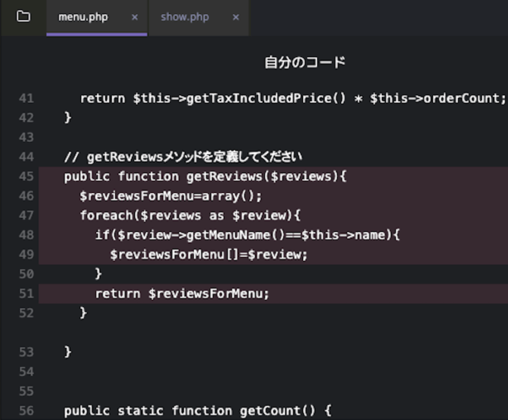Click the public function getReviews line
The height and width of the screenshot is (420, 508).
coord(205,176)
